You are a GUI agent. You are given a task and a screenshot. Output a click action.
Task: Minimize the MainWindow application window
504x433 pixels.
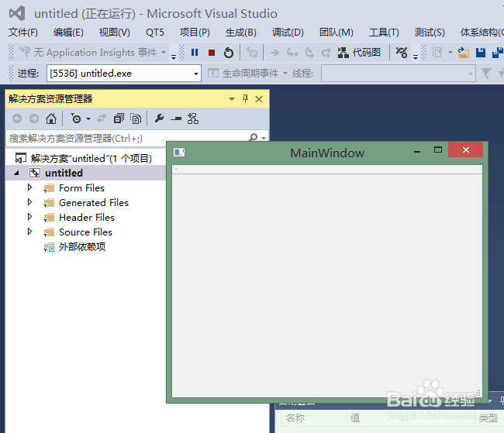(x=417, y=152)
